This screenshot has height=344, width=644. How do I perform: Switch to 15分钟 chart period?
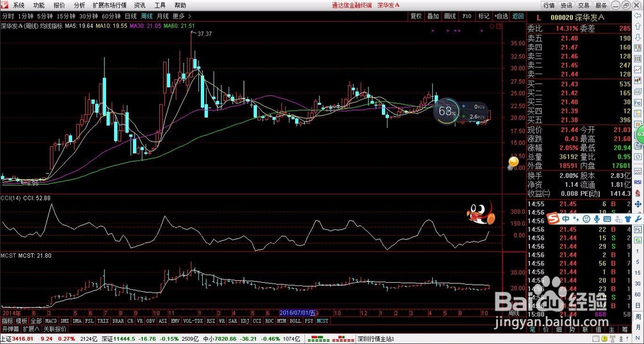(66, 17)
